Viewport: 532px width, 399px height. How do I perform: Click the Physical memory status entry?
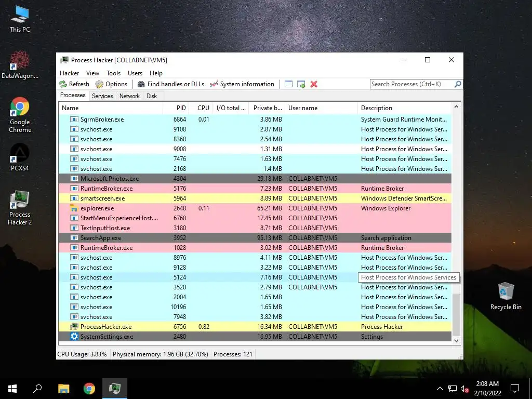[x=160, y=354]
